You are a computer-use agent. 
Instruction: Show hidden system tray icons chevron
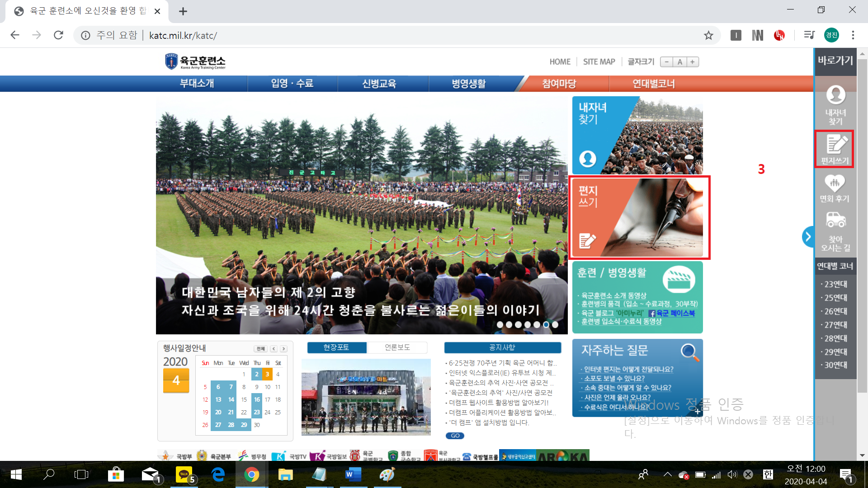point(667,474)
